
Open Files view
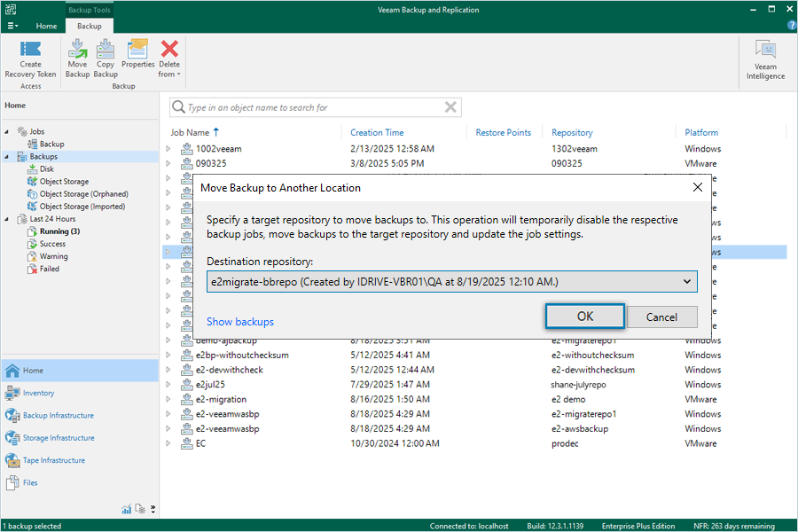tap(80, 482)
